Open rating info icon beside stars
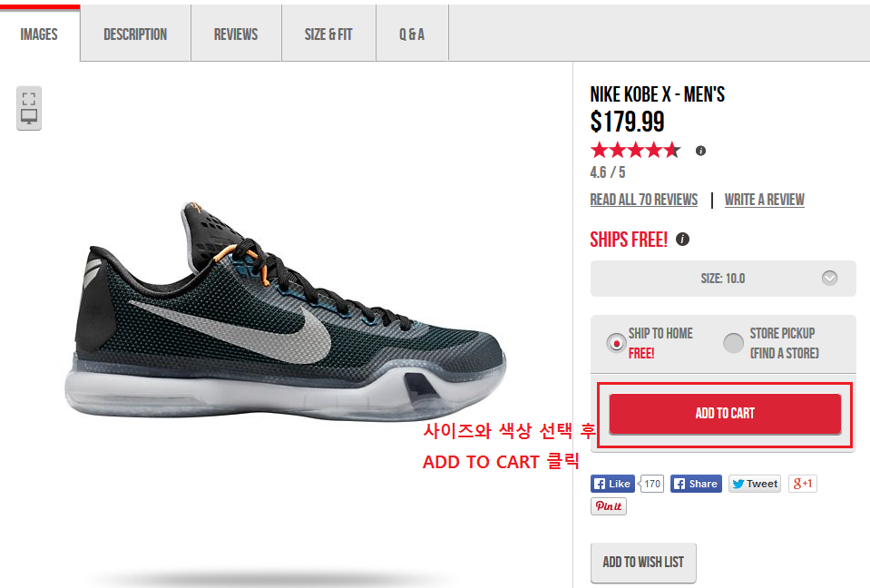 tap(700, 151)
